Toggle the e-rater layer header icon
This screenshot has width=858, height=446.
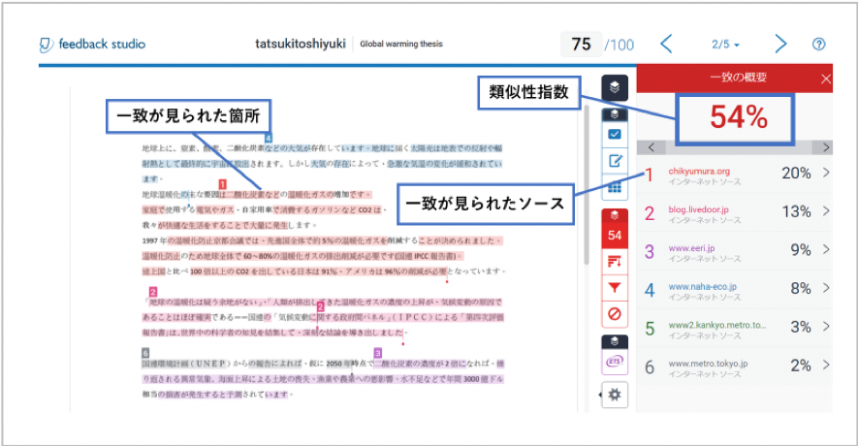pyautogui.click(x=614, y=341)
